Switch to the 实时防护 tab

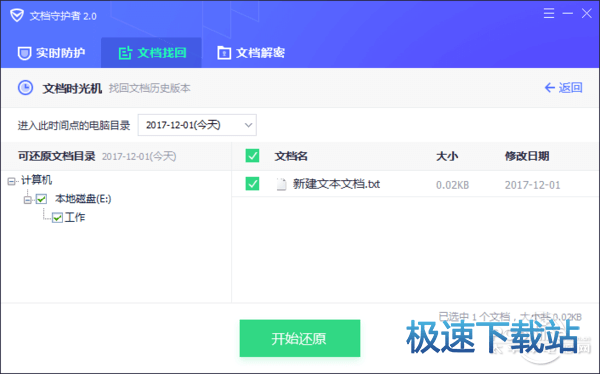51,53
